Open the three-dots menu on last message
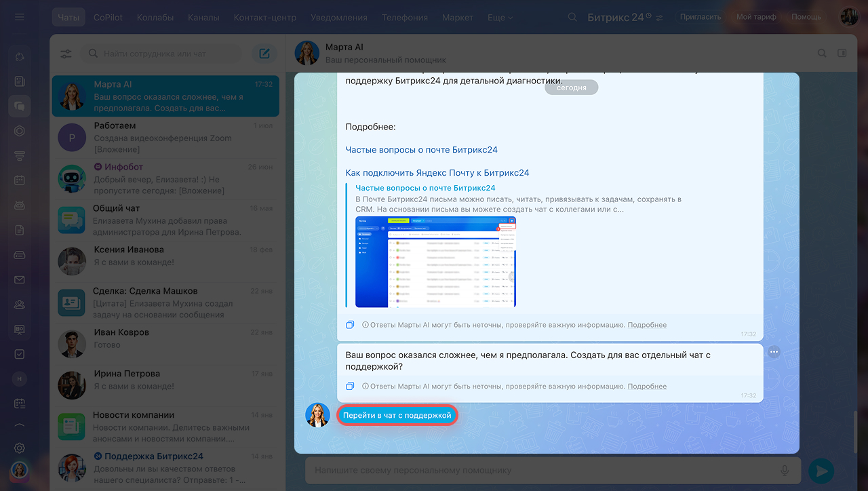The width and height of the screenshot is (868, 491). click(774, 352)
